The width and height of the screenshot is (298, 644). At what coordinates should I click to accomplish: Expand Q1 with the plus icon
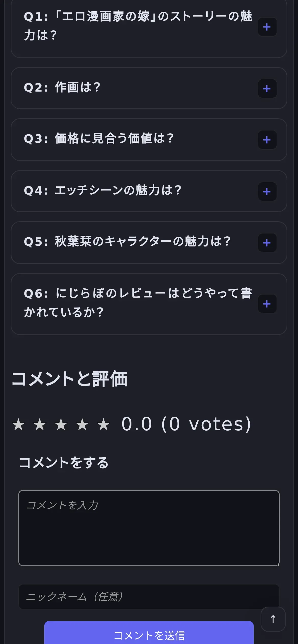click(x=267, y=27)
